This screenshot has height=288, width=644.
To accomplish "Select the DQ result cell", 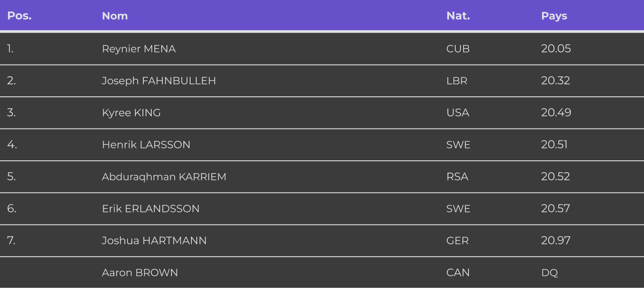I will click(549, 273).
